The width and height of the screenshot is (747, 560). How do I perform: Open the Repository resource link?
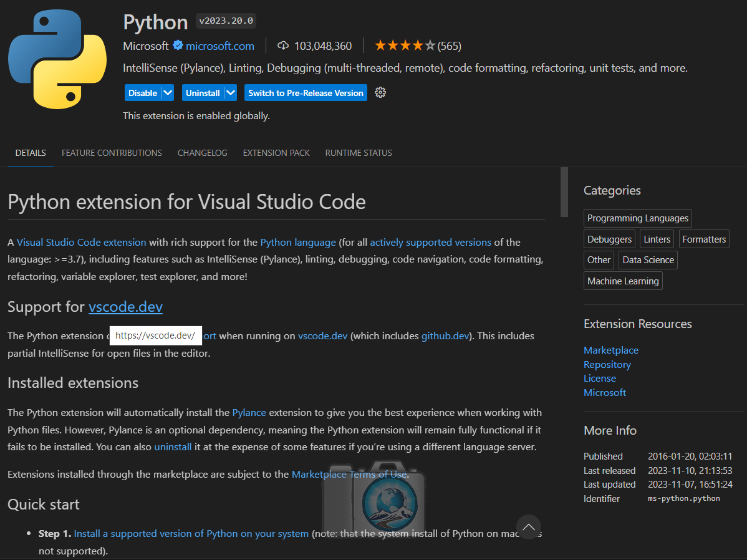pos(607,364)
